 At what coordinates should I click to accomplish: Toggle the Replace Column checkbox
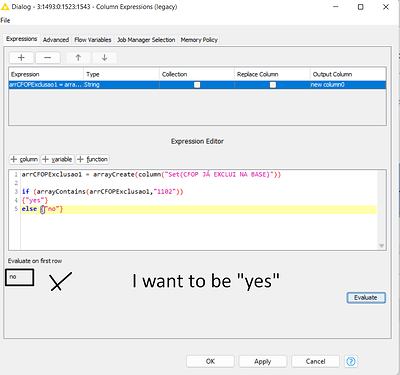273,85
